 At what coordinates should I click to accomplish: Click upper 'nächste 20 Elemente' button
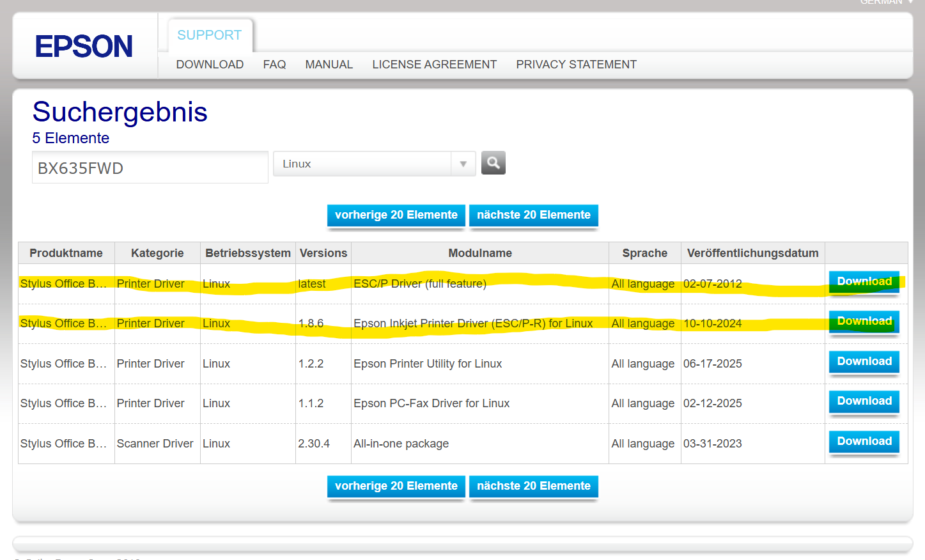[533, 215]
